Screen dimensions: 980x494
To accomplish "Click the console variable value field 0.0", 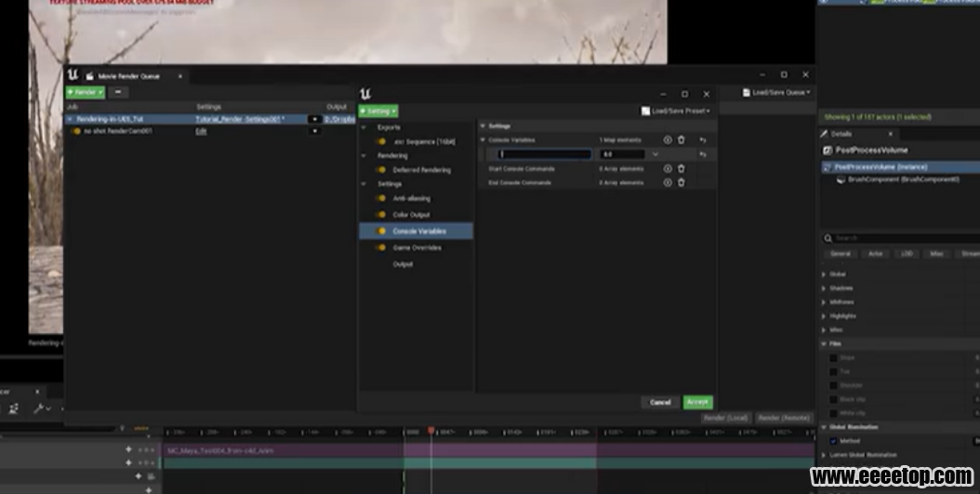I will pos(623,154).
